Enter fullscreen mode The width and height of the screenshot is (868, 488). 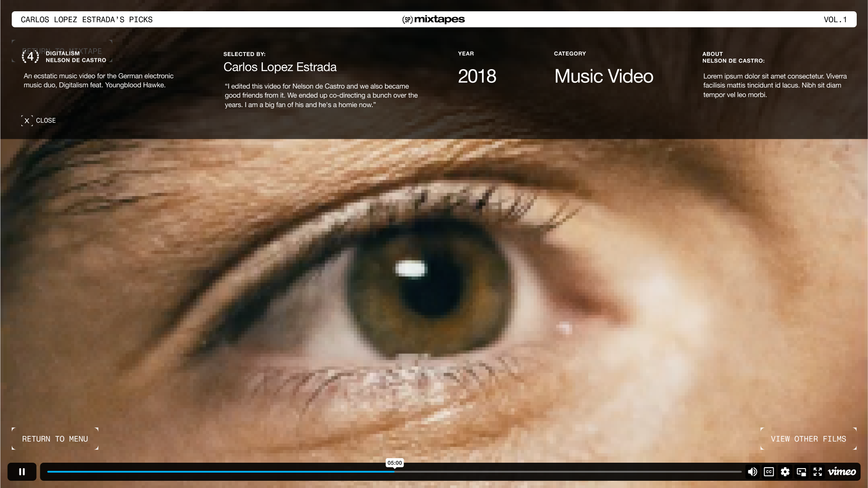(x=817, y=472)
